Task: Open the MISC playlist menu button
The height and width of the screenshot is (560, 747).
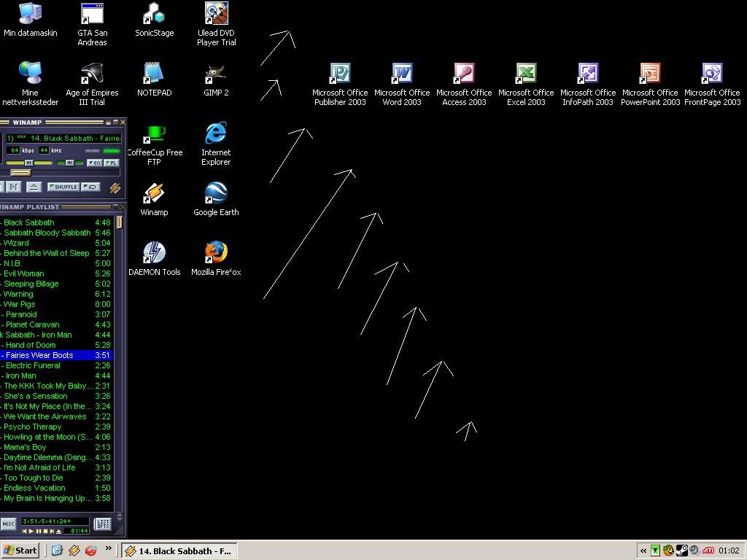Action: pos(8,524)
